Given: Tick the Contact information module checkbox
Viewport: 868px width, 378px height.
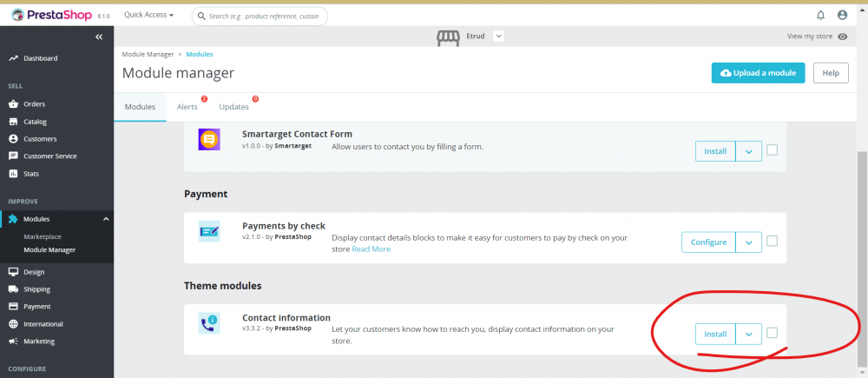Looking at the screenshot, I should pos(773,333).
